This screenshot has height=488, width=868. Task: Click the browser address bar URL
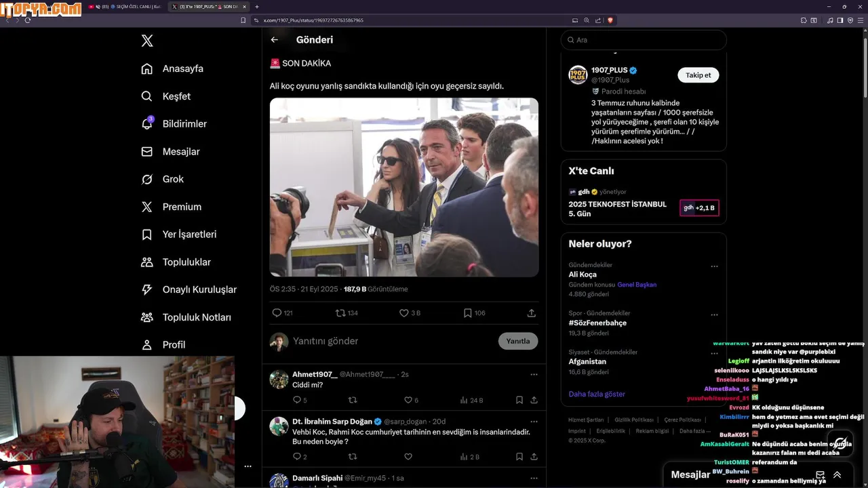coord(313,20)
